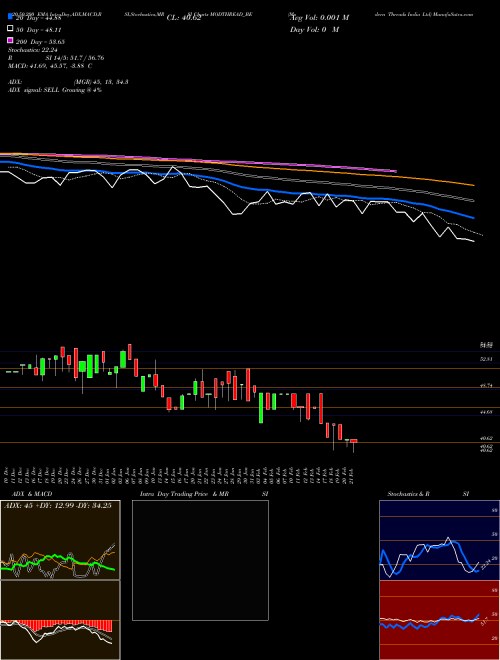This screenshot has width=500, height=660.
Task: Open the red RSI mini chart
Action: (439, 620)
